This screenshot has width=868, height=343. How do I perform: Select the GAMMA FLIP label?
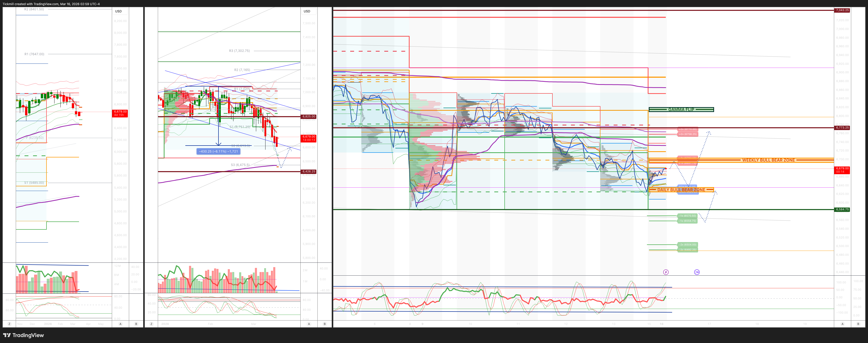pos(681,109)
